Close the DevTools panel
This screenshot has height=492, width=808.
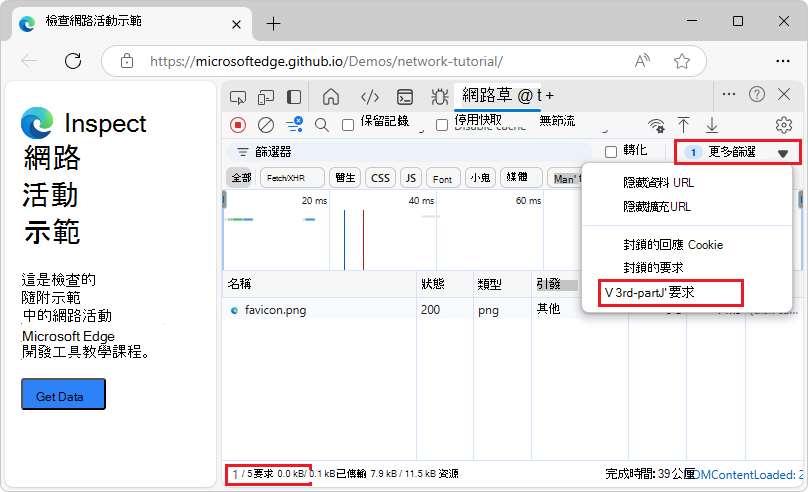click(x=784, y=94)
